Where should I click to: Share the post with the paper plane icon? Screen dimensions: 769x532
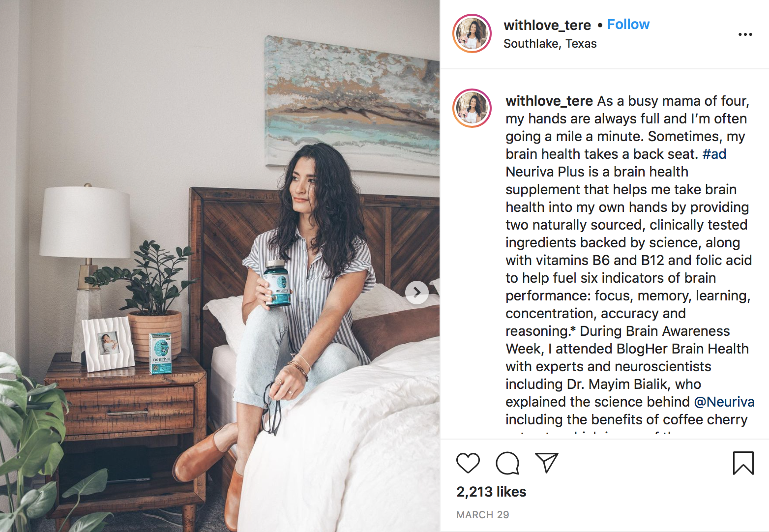(x=547, y=463)
